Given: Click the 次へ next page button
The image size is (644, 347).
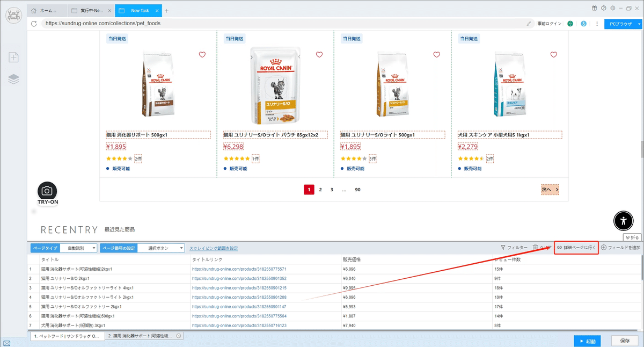Looking at the screenshot, I should 550,190.
